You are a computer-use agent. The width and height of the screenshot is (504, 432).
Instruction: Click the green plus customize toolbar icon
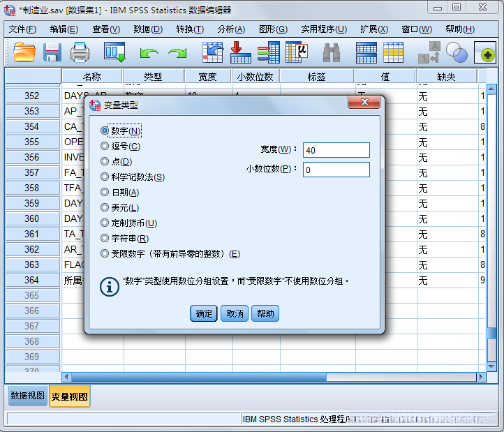pyautogui.click(x=485, y=53)
